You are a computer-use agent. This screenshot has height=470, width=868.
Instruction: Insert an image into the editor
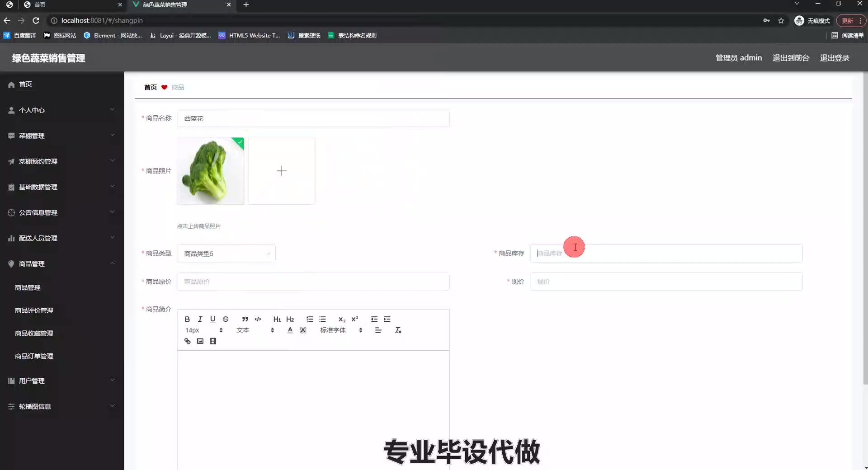200,341
